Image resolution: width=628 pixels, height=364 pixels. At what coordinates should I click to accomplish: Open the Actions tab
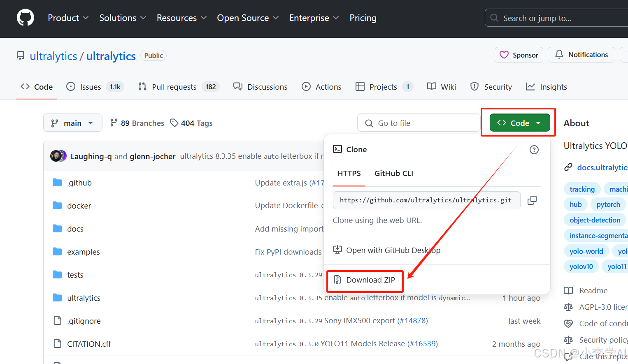[321, 87]
